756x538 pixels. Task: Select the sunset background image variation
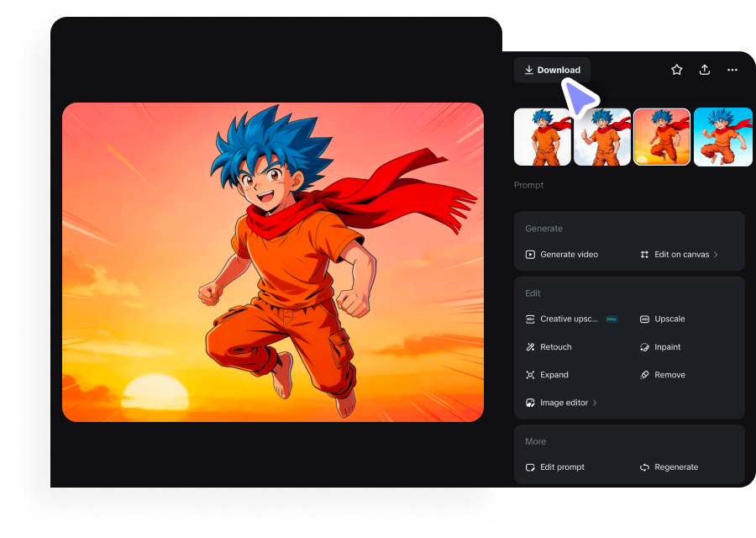pyautogui.click(x=663, y=136)
